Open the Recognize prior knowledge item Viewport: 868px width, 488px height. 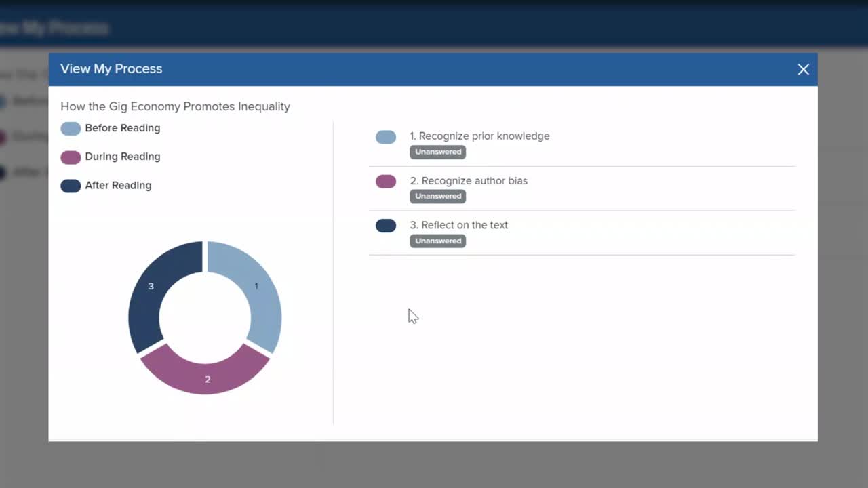pyautogui.click(x=484, y=136)
